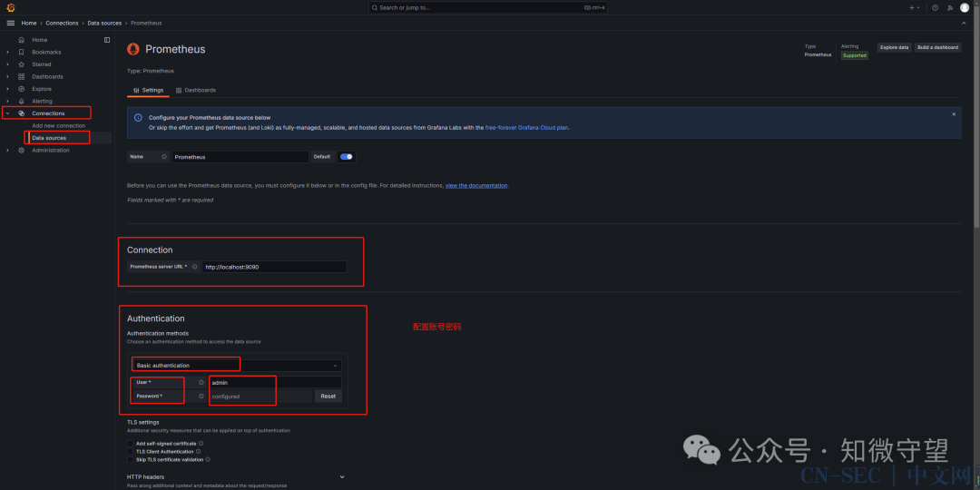Click info icon beside Prometheus server URL
The width and height of the screenshot is (980, 490).
tap(194, 267)
